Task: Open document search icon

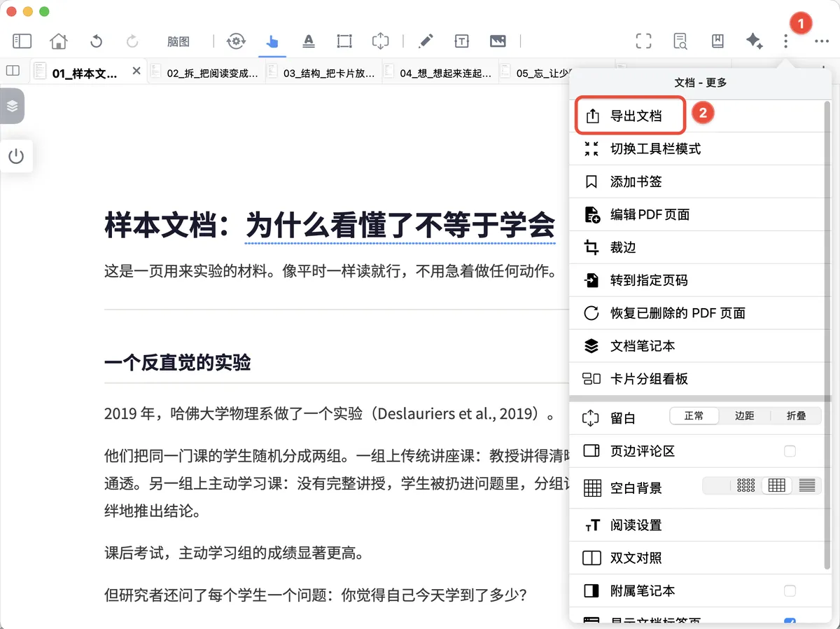Action: point(680,41)
